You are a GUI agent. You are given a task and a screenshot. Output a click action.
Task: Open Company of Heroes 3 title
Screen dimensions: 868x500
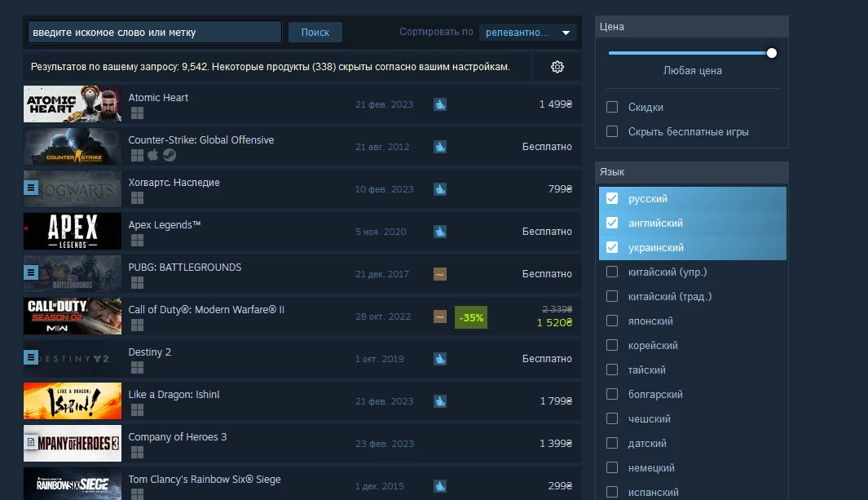coord(177,437)
